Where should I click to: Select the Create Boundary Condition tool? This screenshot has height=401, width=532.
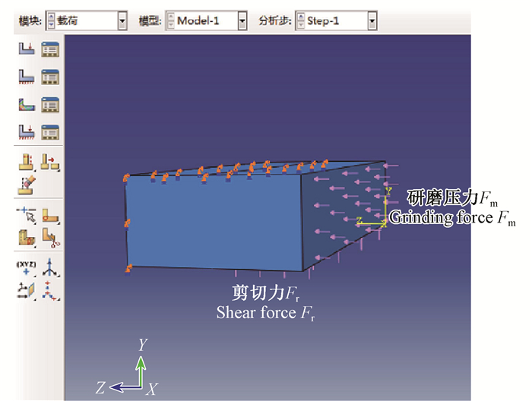pyautogui.click(x=27, y=77)
